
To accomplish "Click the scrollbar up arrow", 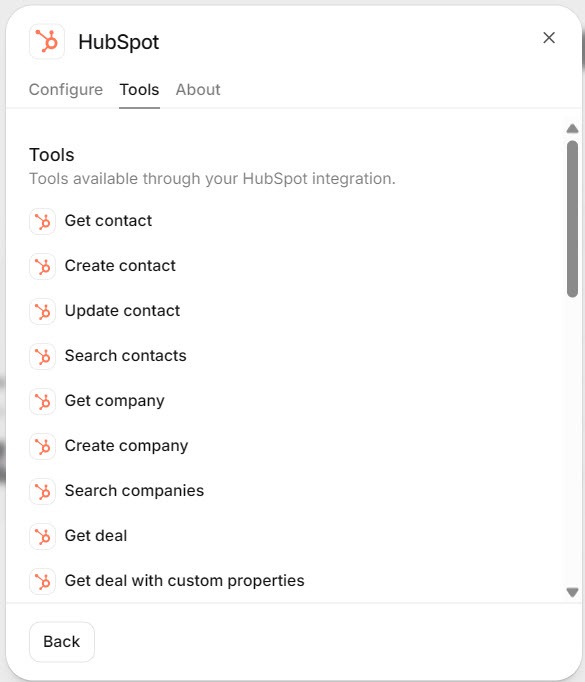I will (x=572, y=129).
